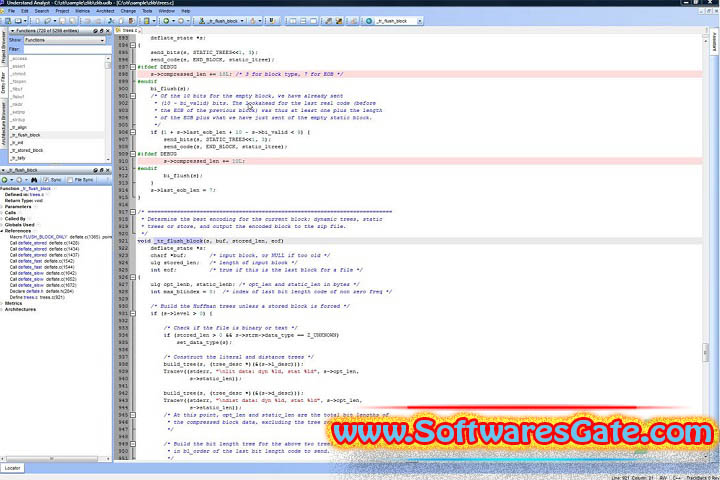Collapse code fold at line 917

click(133, 212)
